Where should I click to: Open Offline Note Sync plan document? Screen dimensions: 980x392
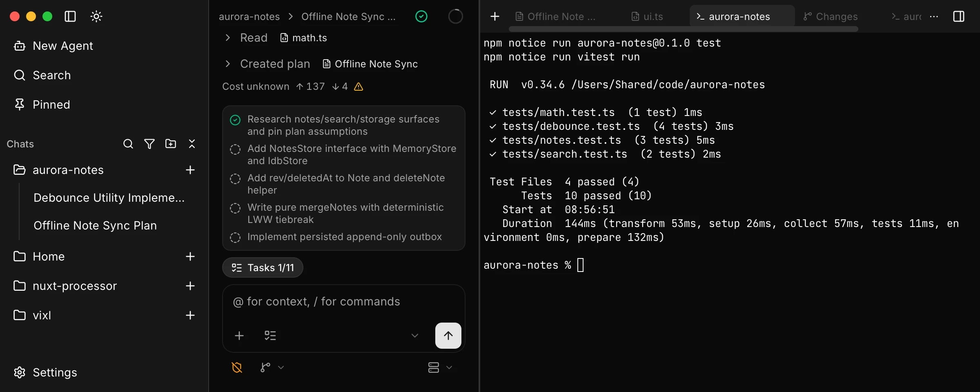pyautogui.click(x=370, y=64)
